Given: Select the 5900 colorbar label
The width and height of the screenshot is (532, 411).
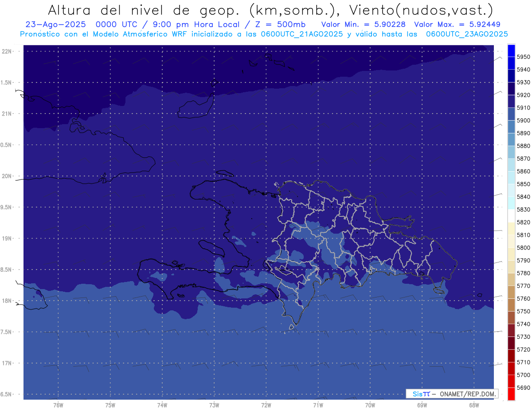Looking at the screenshot, I should pos(523,120).
